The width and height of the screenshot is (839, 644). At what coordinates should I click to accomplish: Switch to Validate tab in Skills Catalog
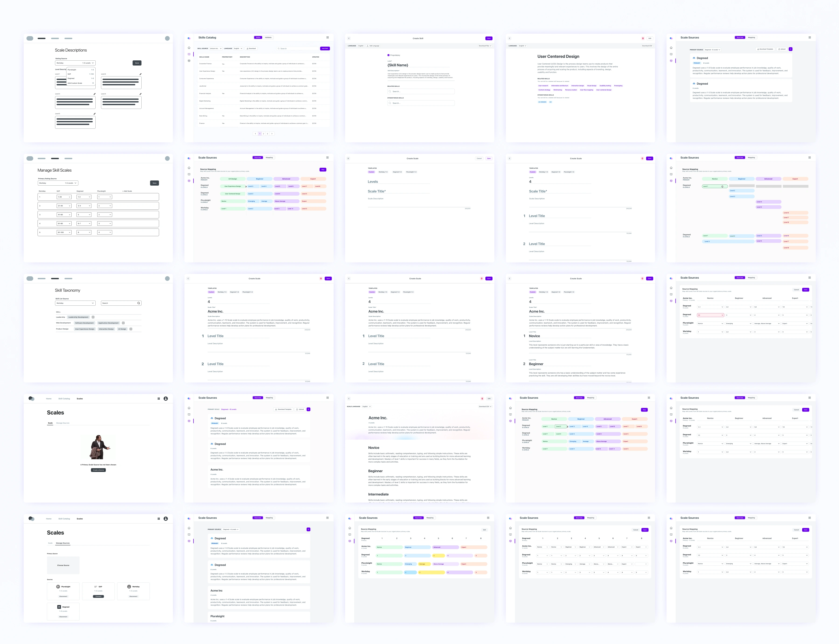point(268,38)
